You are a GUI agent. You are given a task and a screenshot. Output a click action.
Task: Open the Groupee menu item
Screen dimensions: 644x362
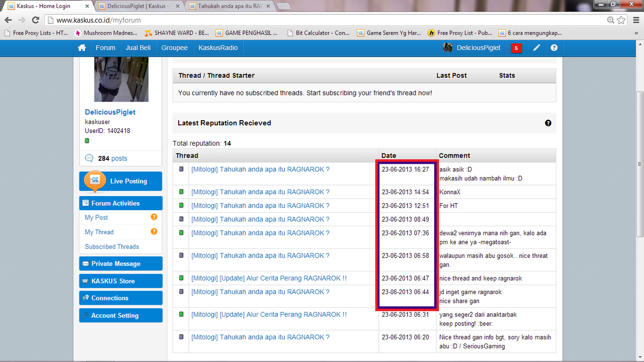[x=175, y=48]
